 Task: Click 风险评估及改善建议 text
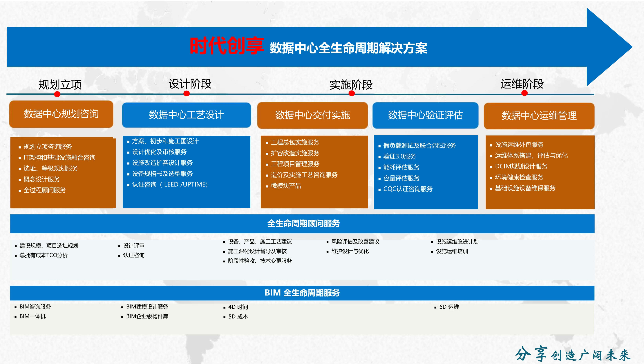(x=355, y=242)
